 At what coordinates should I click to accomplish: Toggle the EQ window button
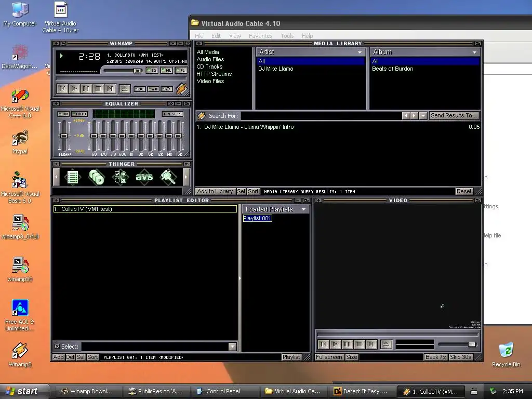(x=152, y=70)
